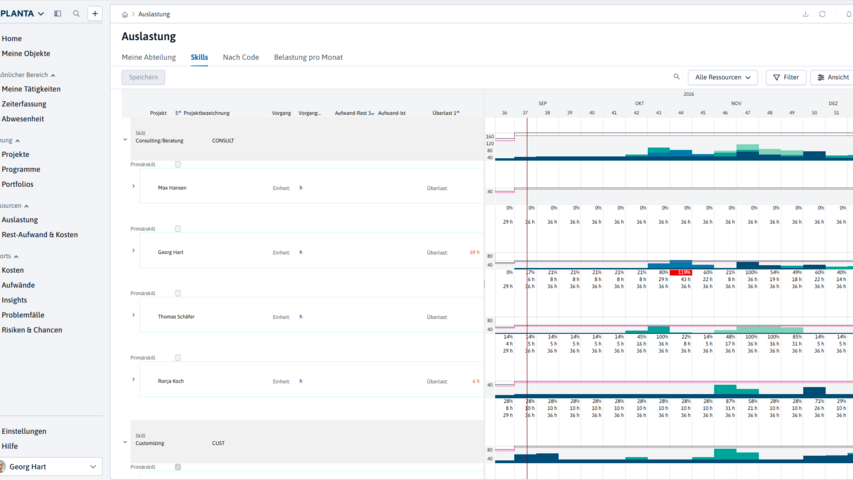Open Risiken & Chancen
This screenshot has width=853, height=480.
coord(32,330)
